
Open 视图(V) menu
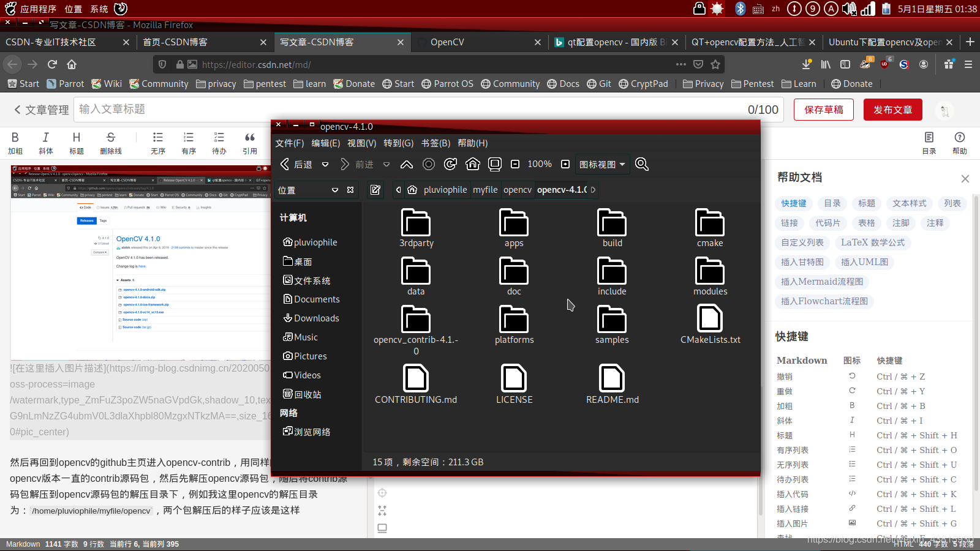[361, 143]
